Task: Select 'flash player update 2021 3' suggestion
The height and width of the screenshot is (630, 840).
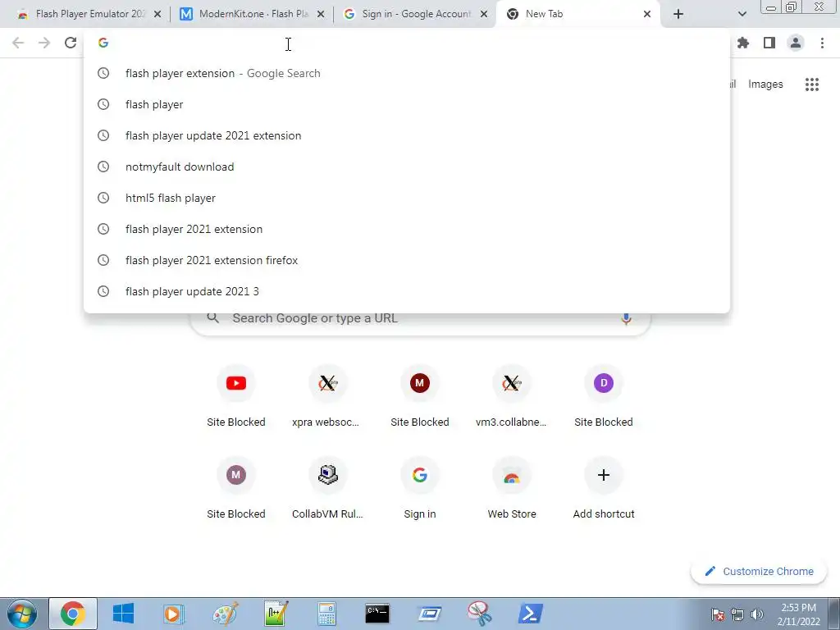Action: 407,291
